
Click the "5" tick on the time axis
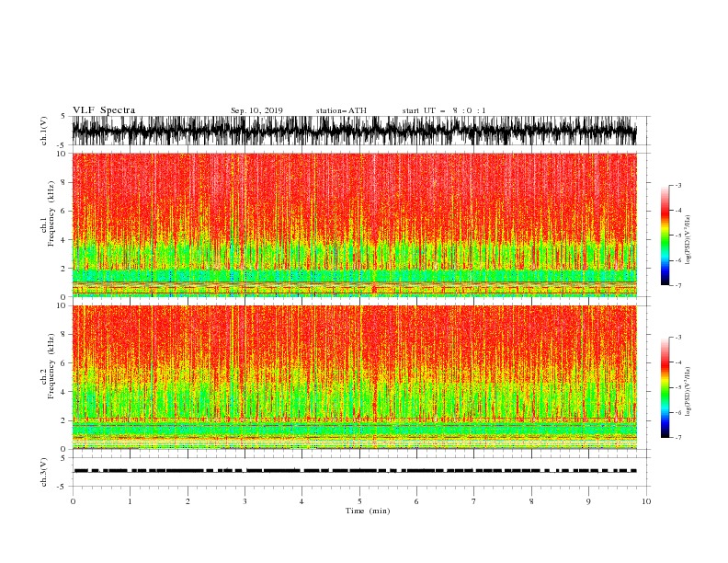pyautogui.click(x=359, y=501)
